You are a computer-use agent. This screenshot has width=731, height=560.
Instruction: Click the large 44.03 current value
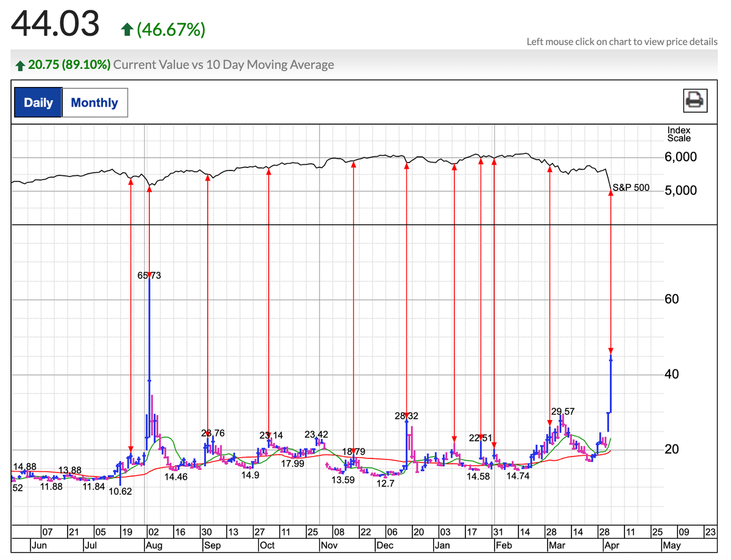(55, 24)
